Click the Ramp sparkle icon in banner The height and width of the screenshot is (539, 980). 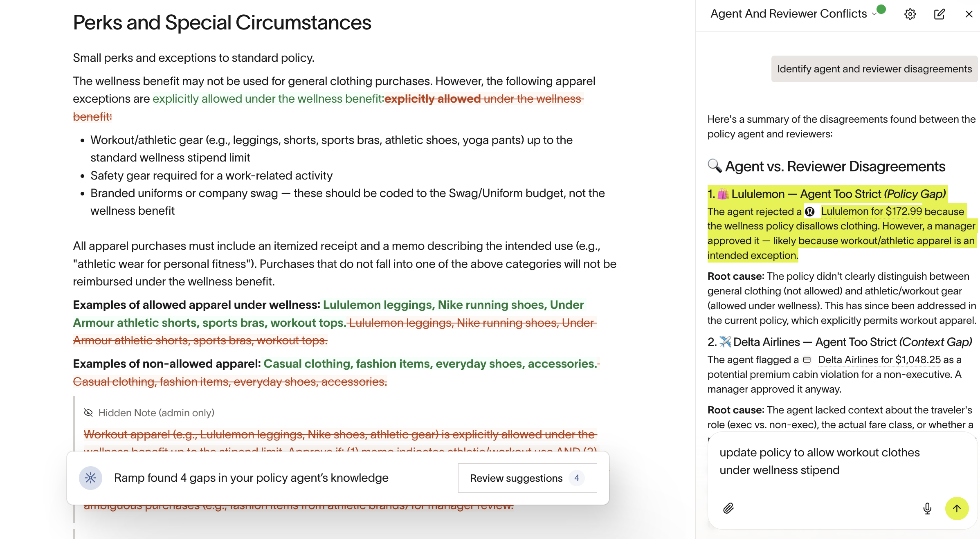click(x=90, y=478)
